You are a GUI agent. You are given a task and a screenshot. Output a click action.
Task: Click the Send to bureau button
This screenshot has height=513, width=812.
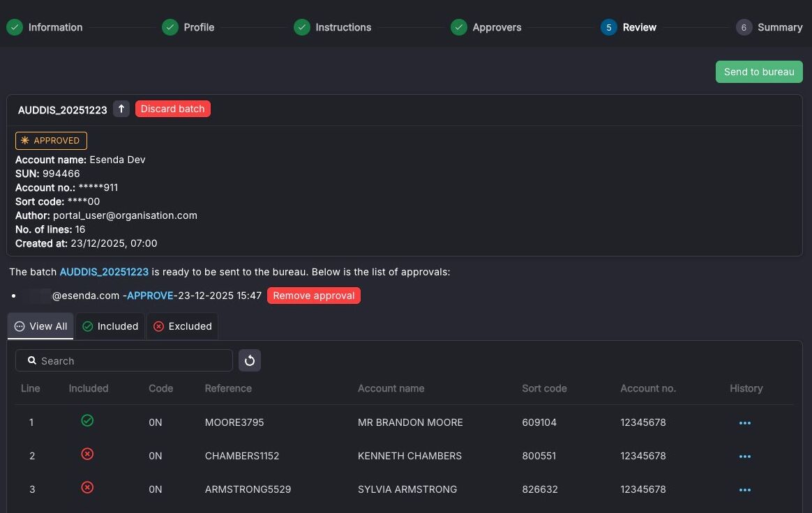pos(759,72)
